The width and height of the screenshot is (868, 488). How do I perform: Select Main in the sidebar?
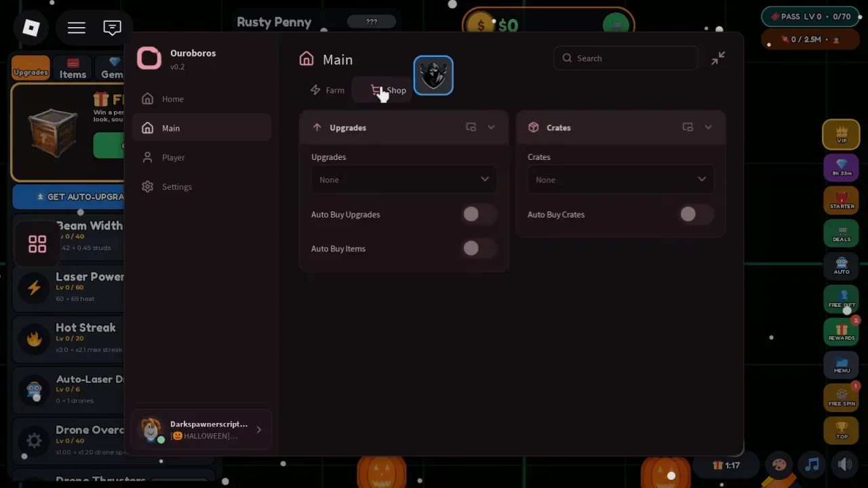pos(202,128)
